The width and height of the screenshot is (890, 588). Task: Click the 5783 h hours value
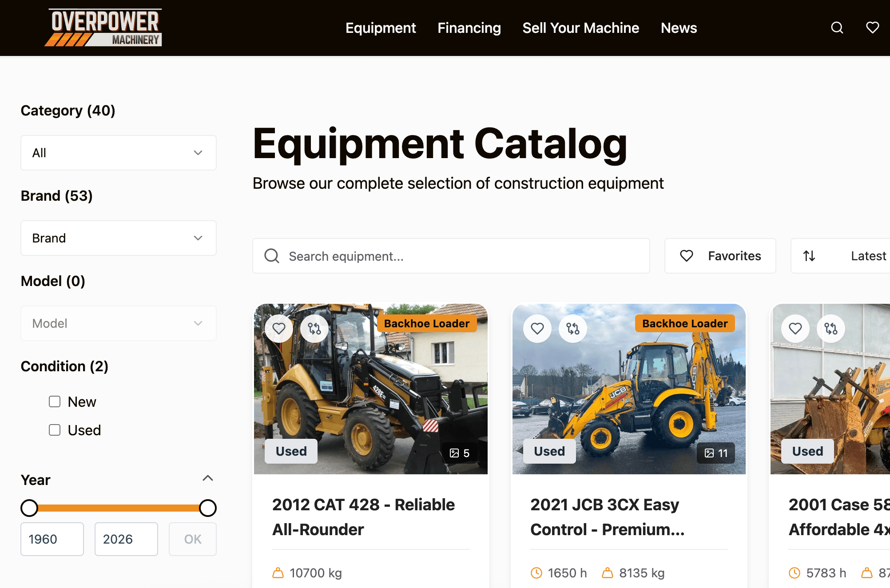point(826,573)
